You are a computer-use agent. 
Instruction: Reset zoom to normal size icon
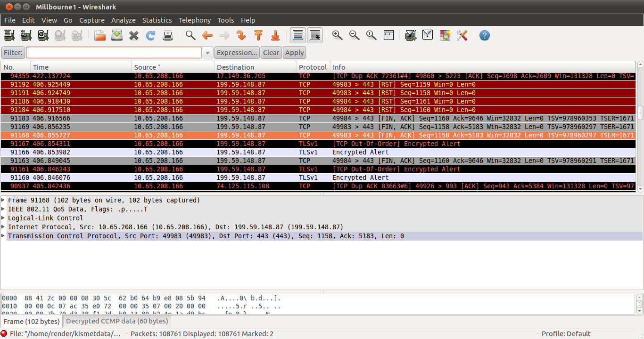372,35
